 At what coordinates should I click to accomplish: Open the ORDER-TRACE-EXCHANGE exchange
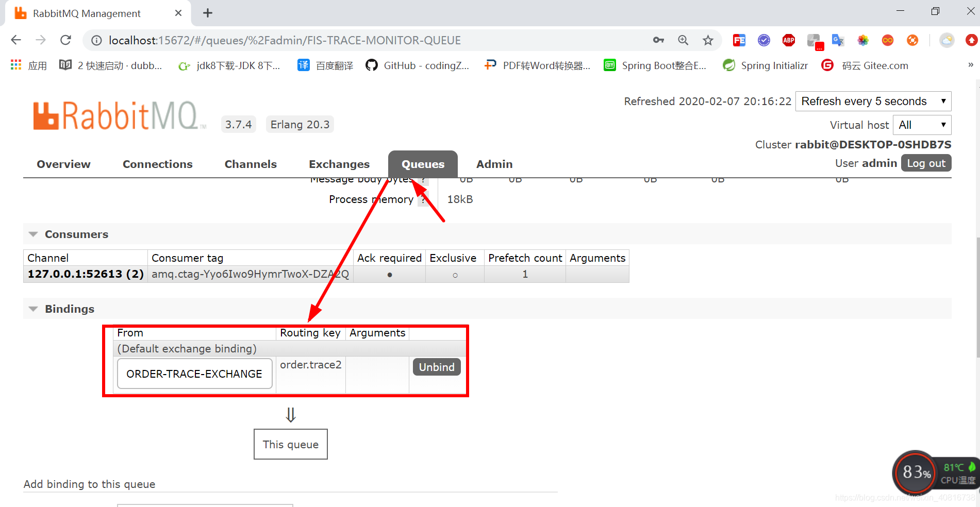[x=194, y=374]
